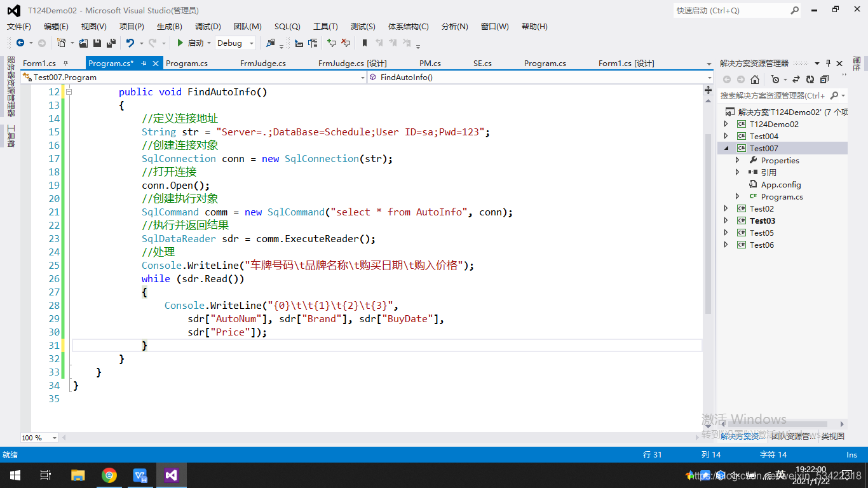The image size is (868, 488).
Task: Save the current file with the floppy icon
Action: [97, 43]
